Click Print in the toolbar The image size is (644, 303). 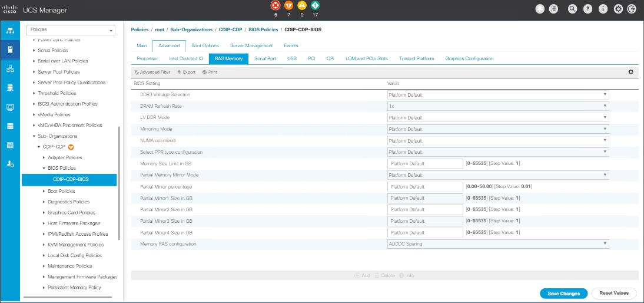210,72
